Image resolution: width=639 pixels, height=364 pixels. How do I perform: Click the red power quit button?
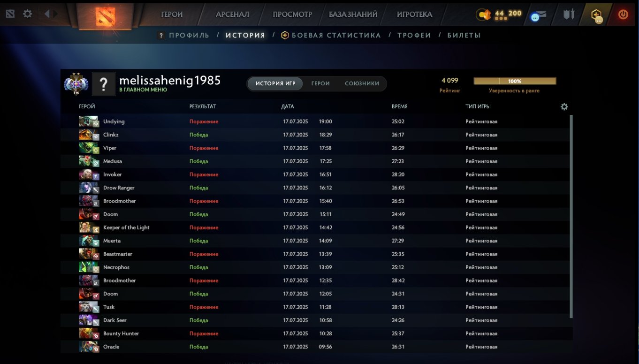coord(623,14)
